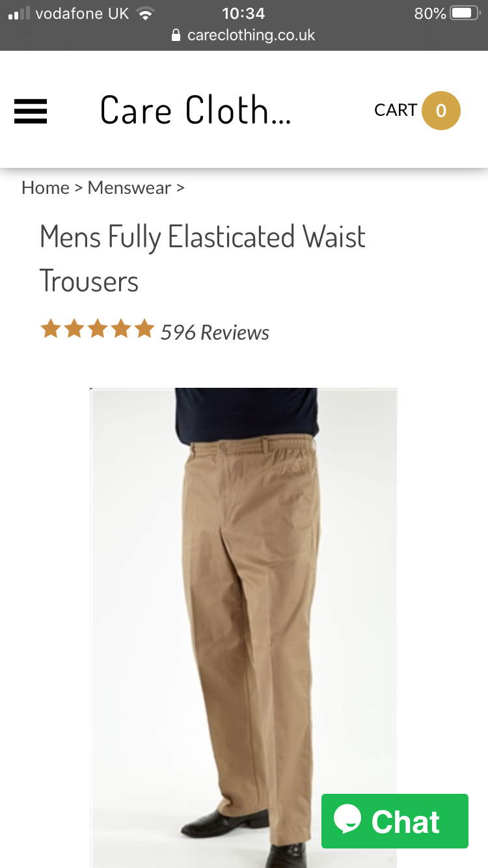Open the CART link
This screenshot has width=488, height=868.
(396, 111)
